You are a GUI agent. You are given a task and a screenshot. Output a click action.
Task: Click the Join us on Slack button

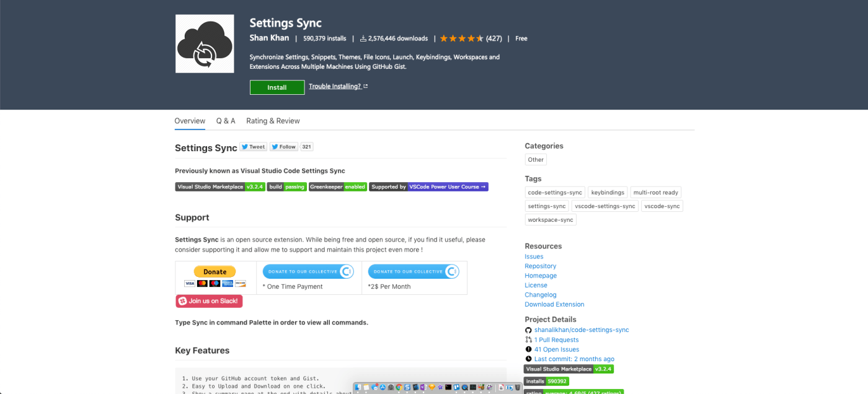[x=209, y=301]
